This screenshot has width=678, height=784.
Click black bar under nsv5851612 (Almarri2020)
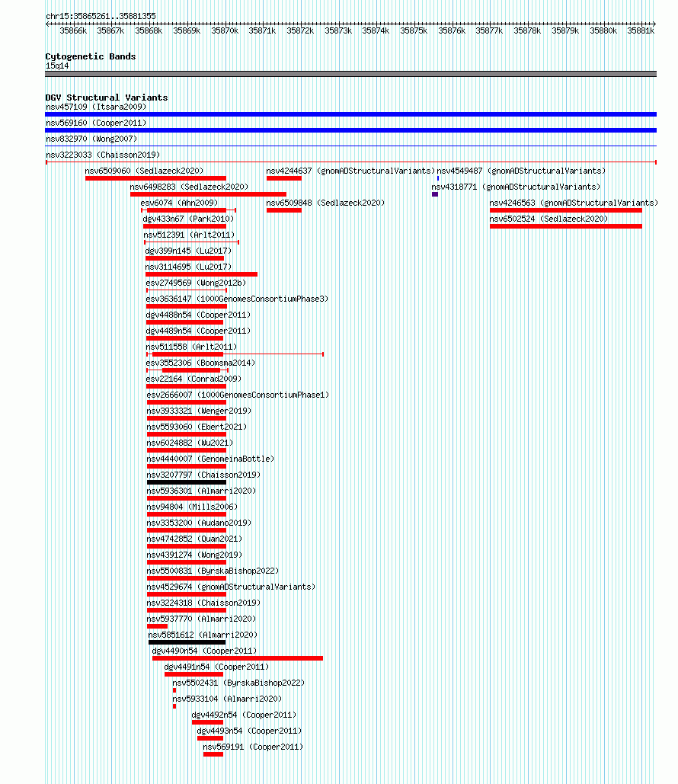[187, 642]
